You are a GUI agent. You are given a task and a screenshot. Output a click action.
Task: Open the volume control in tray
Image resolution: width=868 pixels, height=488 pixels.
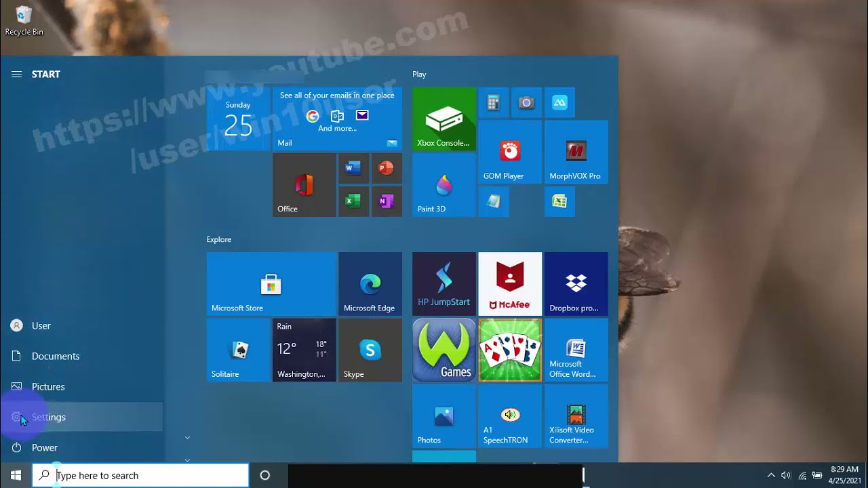(786, 475)
